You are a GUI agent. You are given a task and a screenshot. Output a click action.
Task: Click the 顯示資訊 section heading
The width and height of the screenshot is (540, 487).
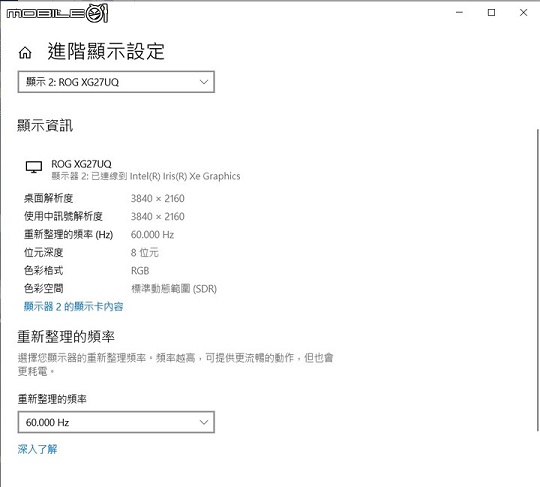click(45, 125)
